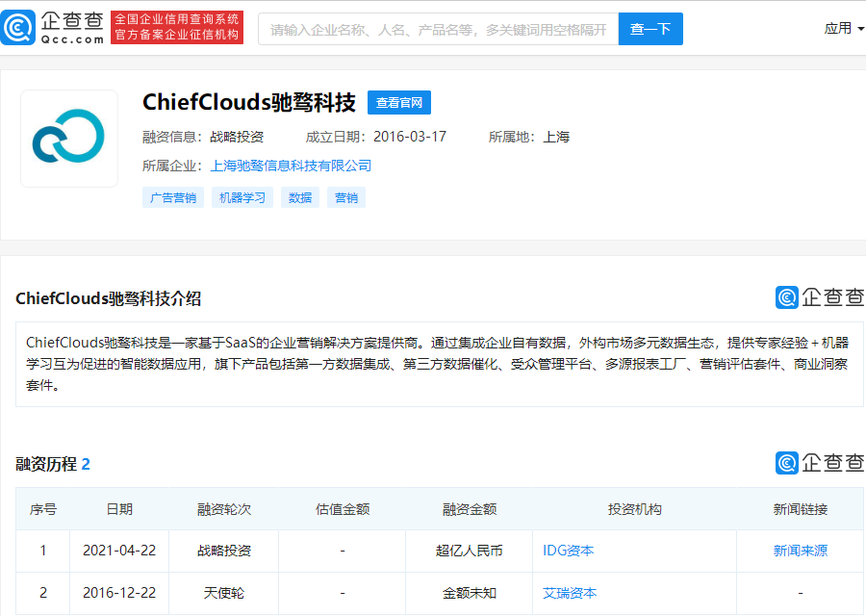Click the 超亿人民币 amount cell
This screenshot has width=866, height=616.
point(470,551)
